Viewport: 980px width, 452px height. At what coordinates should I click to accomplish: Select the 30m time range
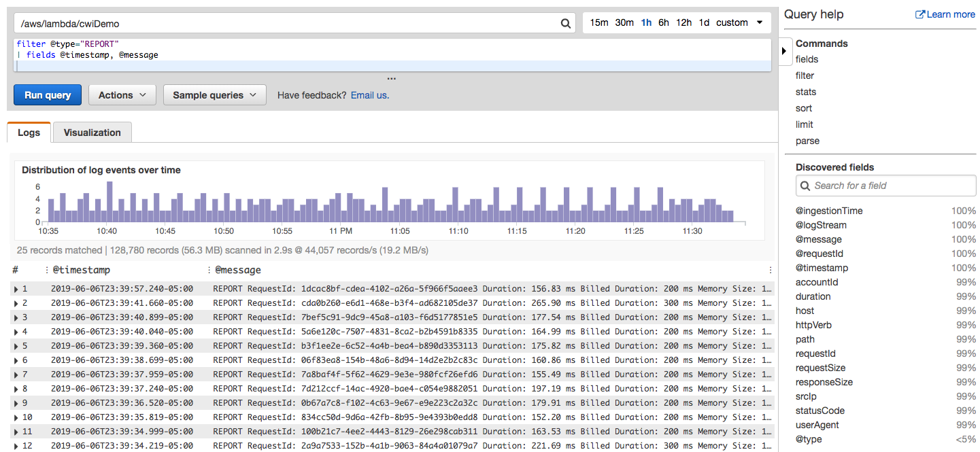coord(624,22)
